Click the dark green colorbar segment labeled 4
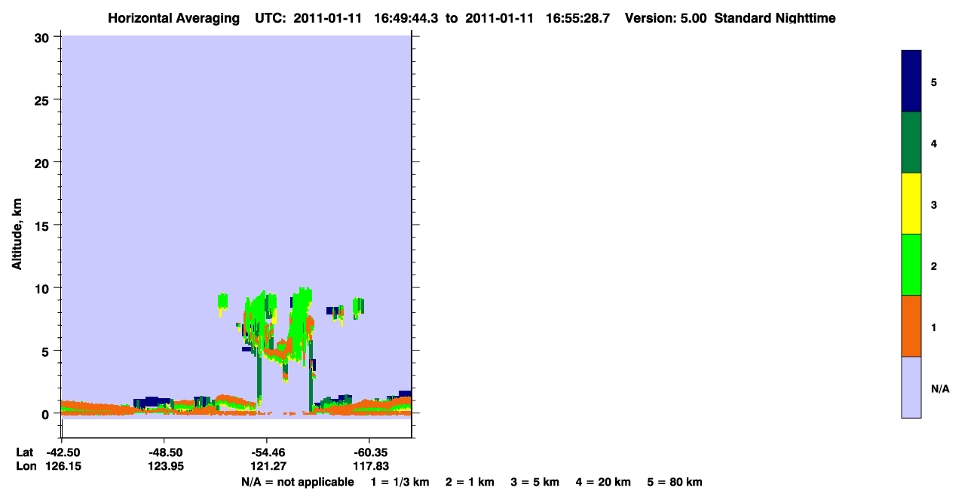Image resolution: width=980 pixels, height=503 pixels. [x=911, y=143]
